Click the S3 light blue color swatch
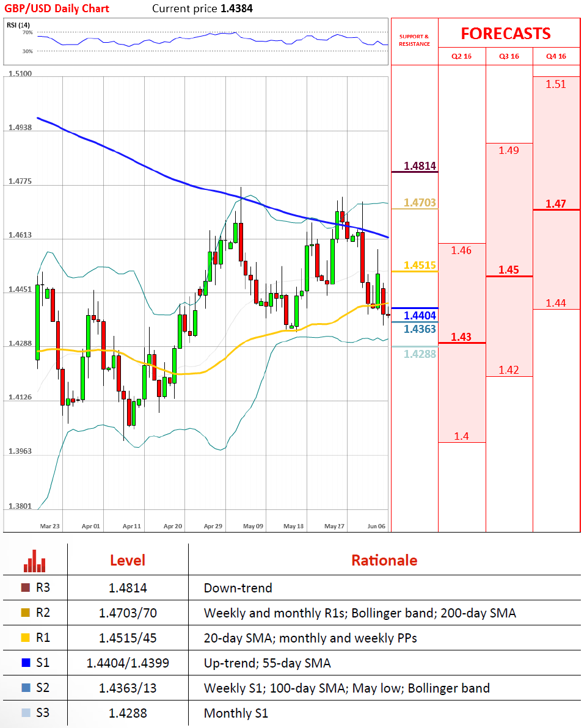This screenshot has width=587, height=728. tap(26, 713)
